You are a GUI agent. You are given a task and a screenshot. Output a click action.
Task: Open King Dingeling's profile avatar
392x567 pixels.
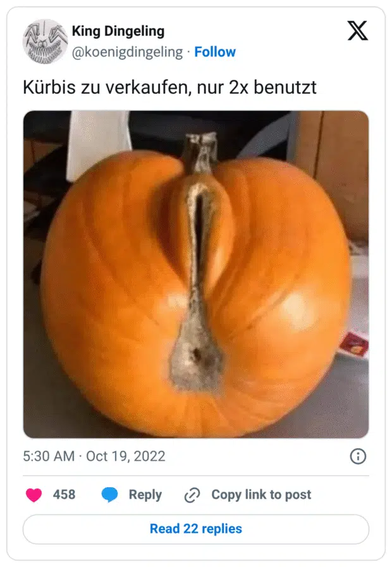point(45,41)
